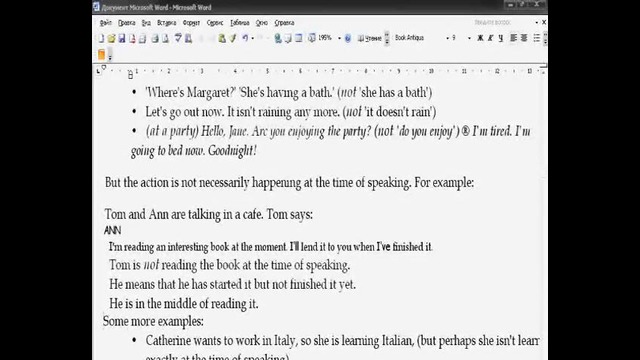Open Print Preview from the toolbar
This screenshot has width=640, height=360.
pos(166,39)
